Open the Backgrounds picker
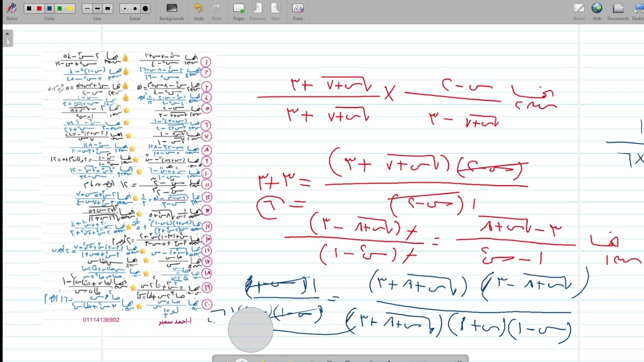This screenshot has width=644, height=362. pyautogui.click(x=172, y=11)
